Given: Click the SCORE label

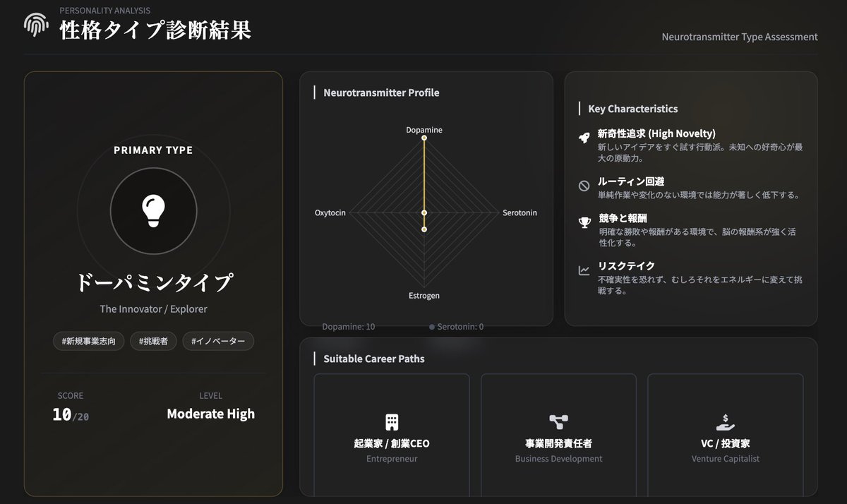Looking at the screenshot, I should (x=71, y=396).
